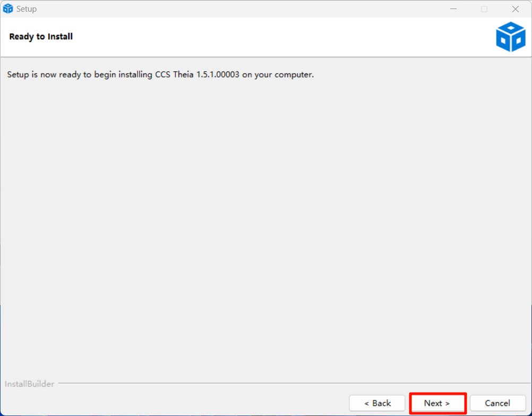
Task: Click the white header banner background
Action: point(265,37)
